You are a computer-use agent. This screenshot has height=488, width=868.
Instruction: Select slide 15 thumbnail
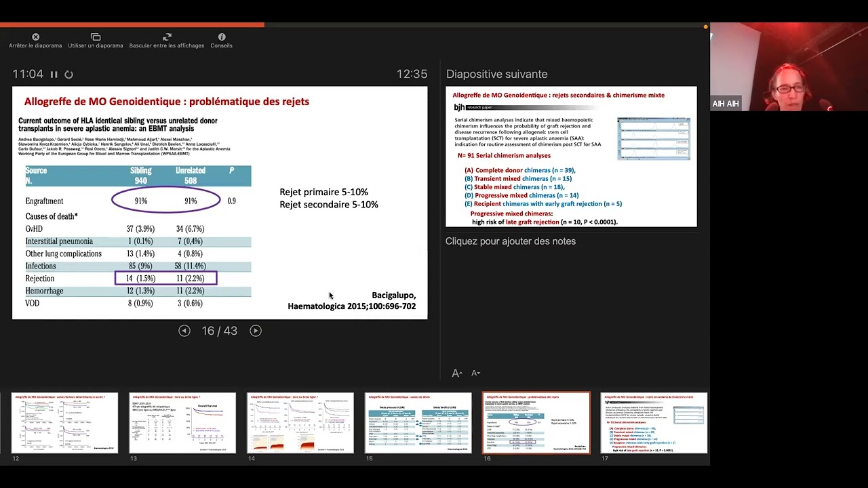[418, 422]
